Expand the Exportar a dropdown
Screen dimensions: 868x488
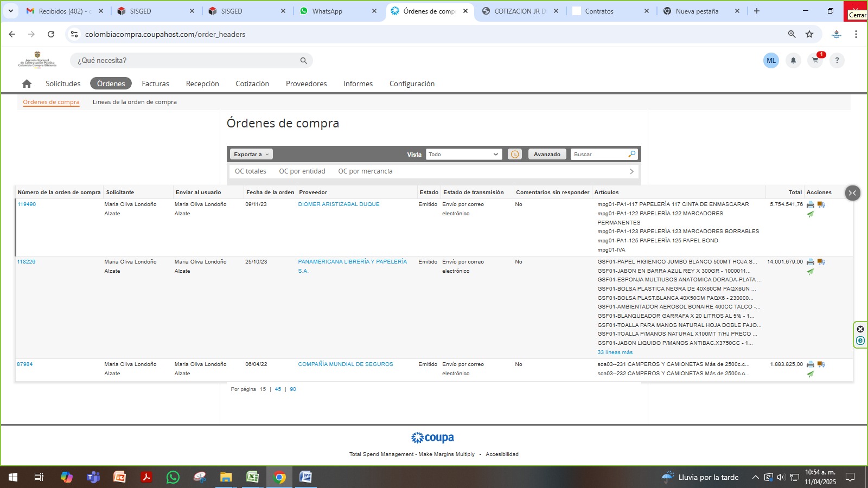[x=251, y=155]
